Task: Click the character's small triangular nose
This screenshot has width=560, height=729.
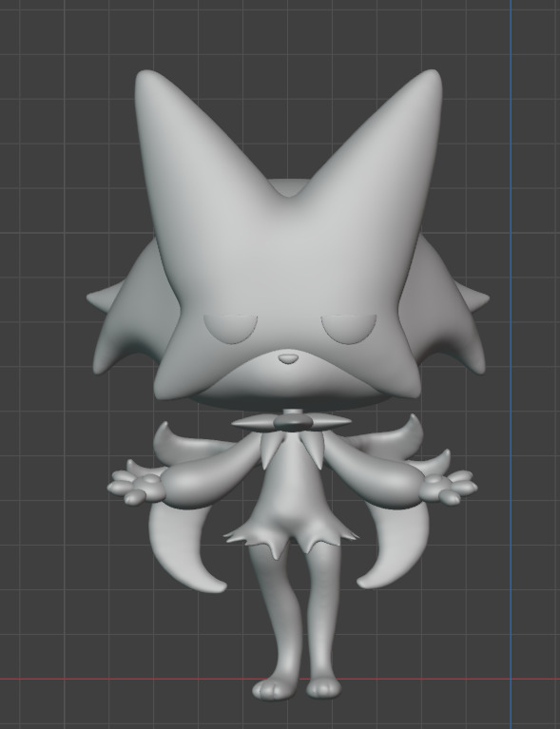Action: [x=288, y=358]
